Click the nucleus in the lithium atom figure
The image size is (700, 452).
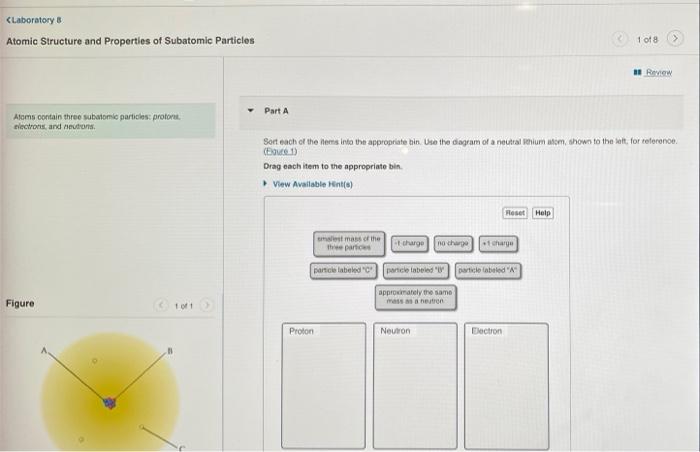coord(109,403)
